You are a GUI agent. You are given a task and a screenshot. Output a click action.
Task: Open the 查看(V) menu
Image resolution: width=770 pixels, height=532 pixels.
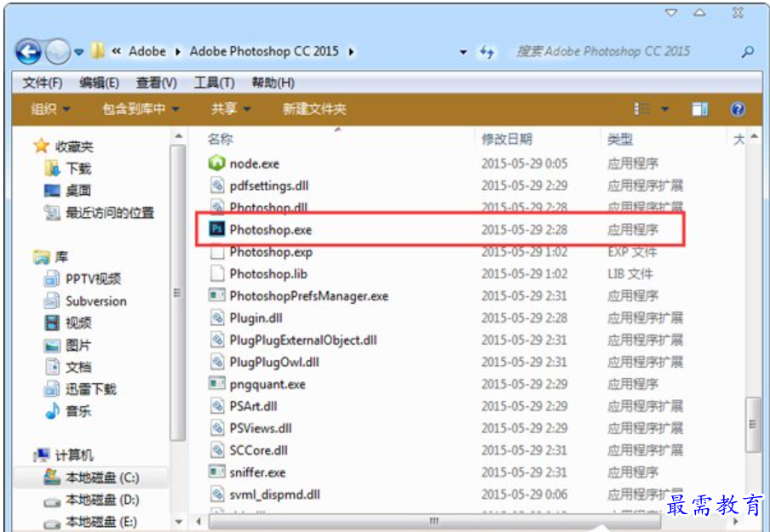click(157, 83)
